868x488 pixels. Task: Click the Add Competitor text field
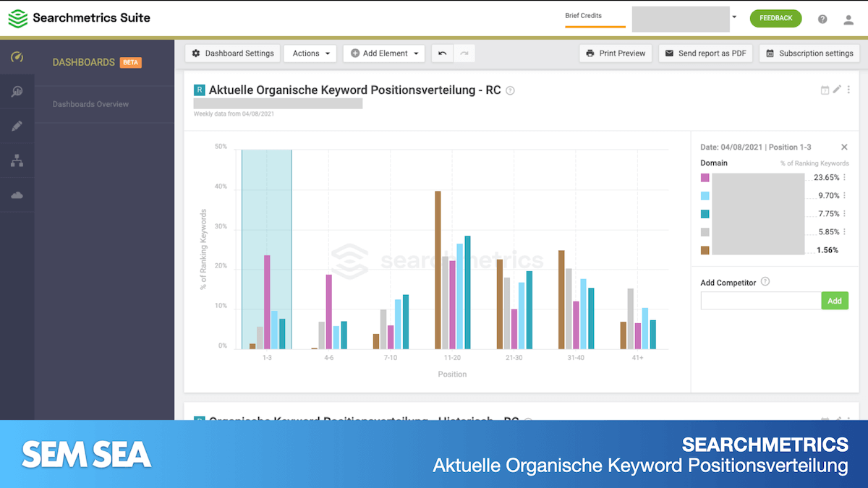pos(760,301)
